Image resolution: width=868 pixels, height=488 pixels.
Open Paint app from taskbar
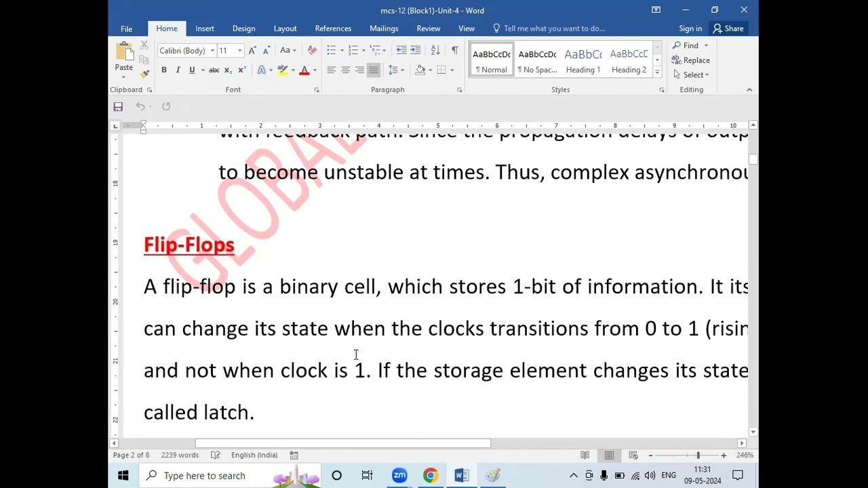coord(493,475)
